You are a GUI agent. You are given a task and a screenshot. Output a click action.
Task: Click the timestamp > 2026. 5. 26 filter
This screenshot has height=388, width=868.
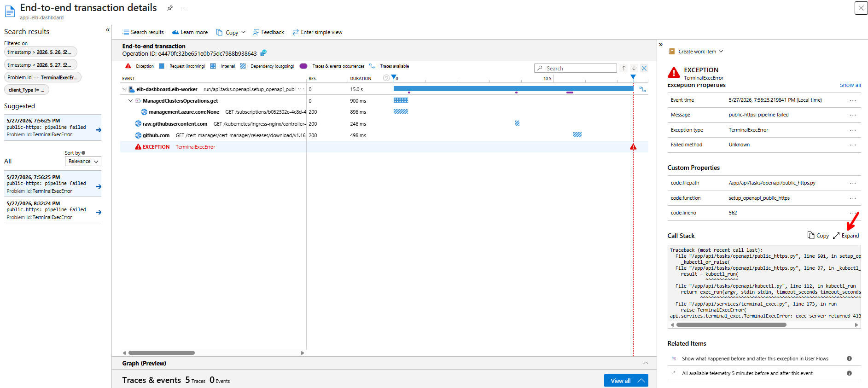coord(41,52)
